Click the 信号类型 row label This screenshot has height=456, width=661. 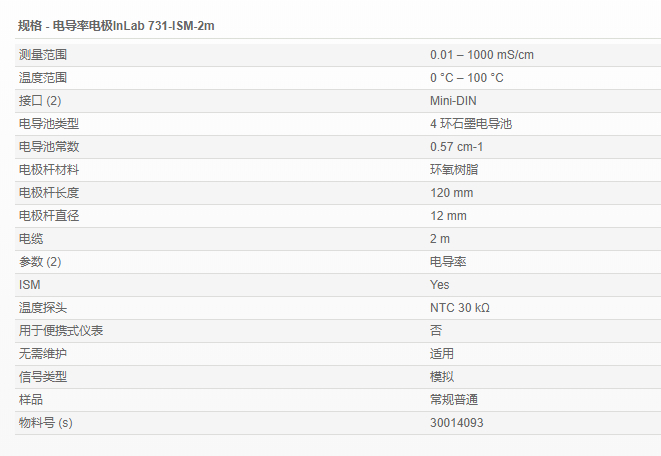click(x=43, y=377)
